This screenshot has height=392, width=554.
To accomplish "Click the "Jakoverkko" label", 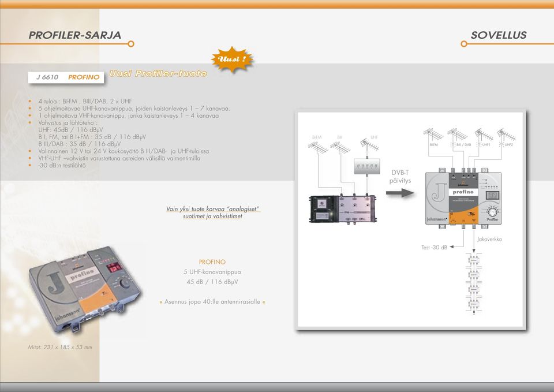I will [489, 239].
